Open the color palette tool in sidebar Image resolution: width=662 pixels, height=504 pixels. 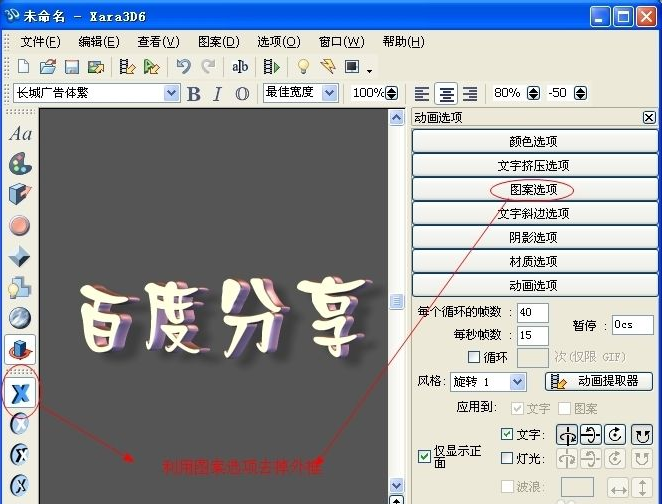tap(20, 163)
